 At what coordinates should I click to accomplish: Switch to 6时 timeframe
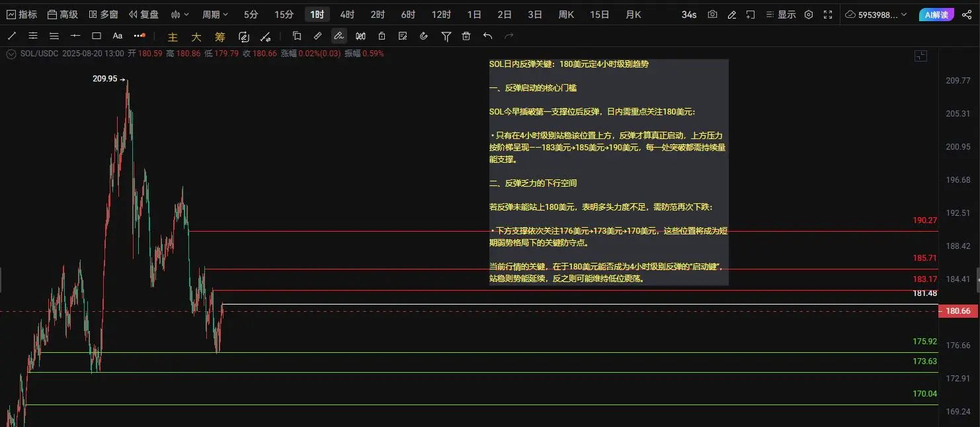(x=408, y=14)
